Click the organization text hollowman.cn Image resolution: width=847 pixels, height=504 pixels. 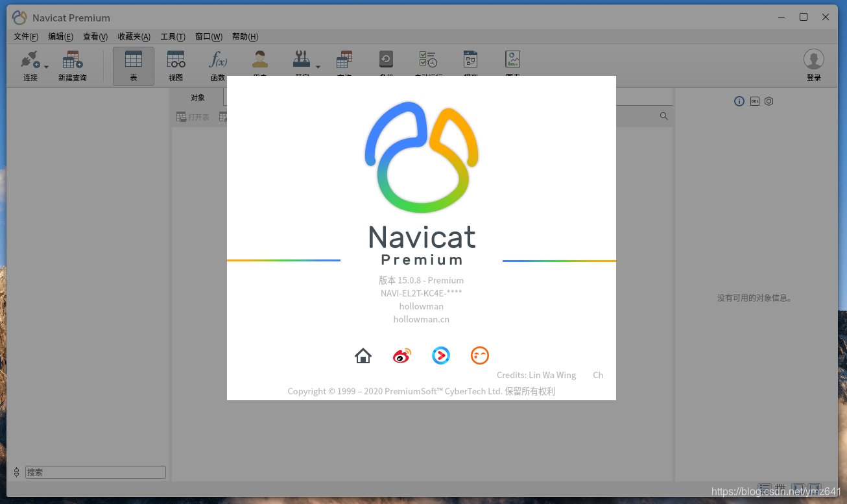[x=422, y=319]
